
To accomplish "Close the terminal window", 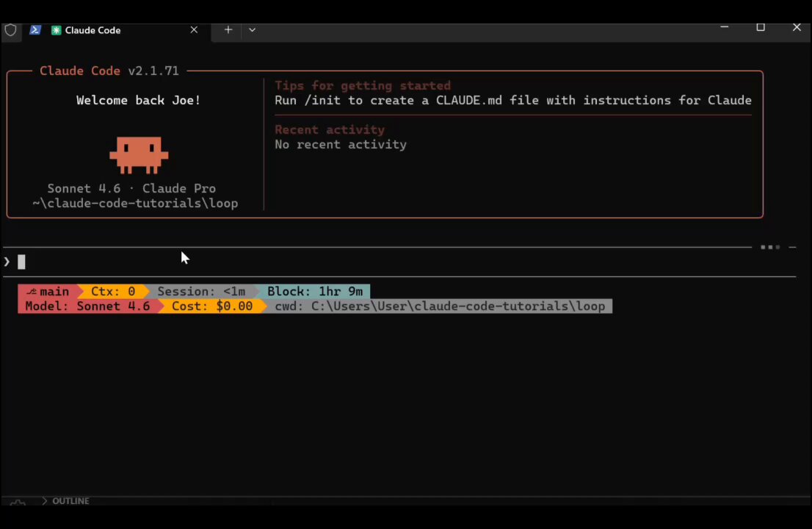I will [797, 27].
